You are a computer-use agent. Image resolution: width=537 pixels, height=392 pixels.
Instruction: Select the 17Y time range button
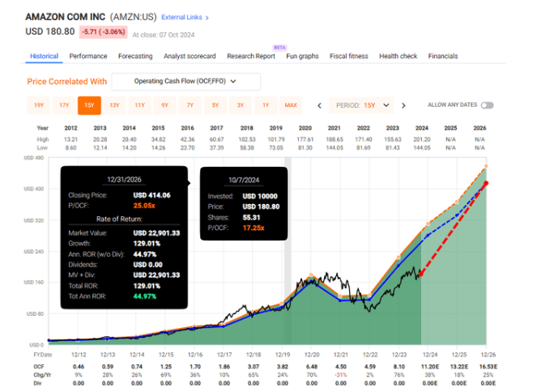point(64,105)
